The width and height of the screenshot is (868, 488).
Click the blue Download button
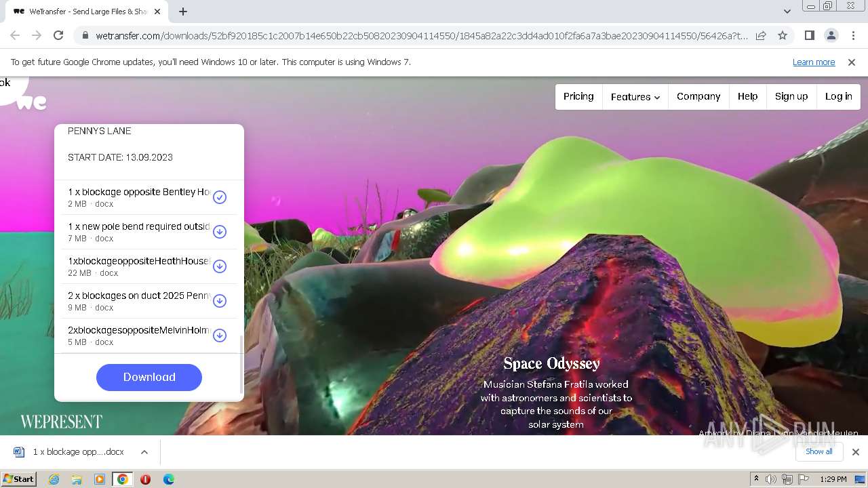pyautogui.click(x=149, y=378)
